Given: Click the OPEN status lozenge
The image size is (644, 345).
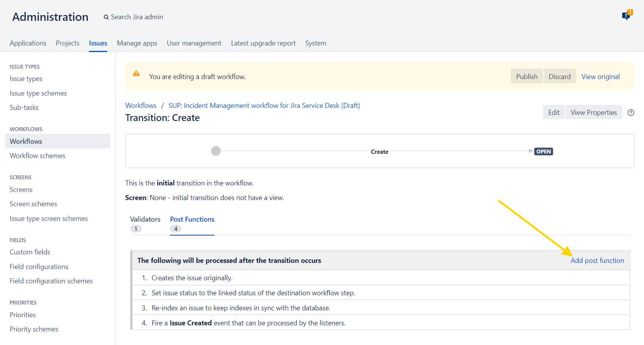Looking at the screenshot, I should (543, 151).
